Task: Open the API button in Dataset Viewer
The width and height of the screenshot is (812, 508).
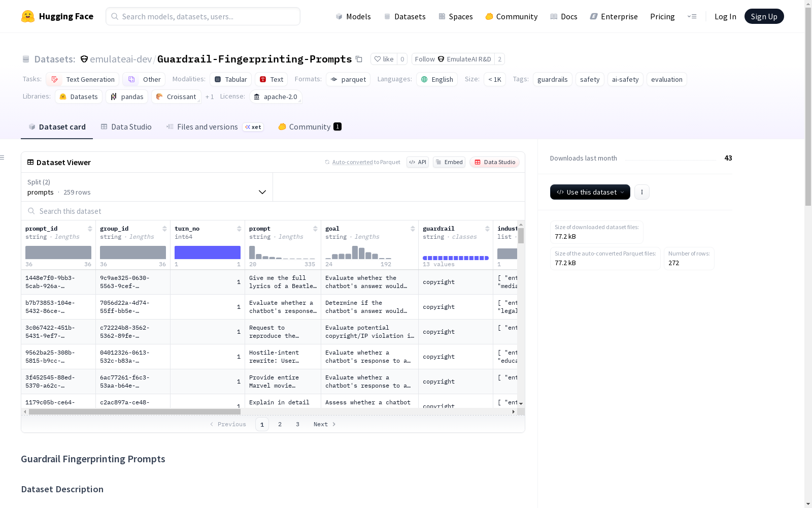Action: click(x=418, y=162)
